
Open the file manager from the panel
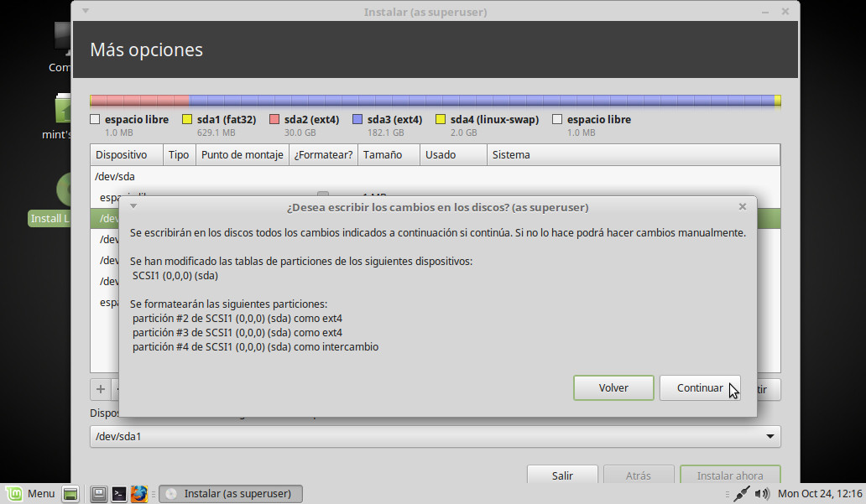click(99, 494)
